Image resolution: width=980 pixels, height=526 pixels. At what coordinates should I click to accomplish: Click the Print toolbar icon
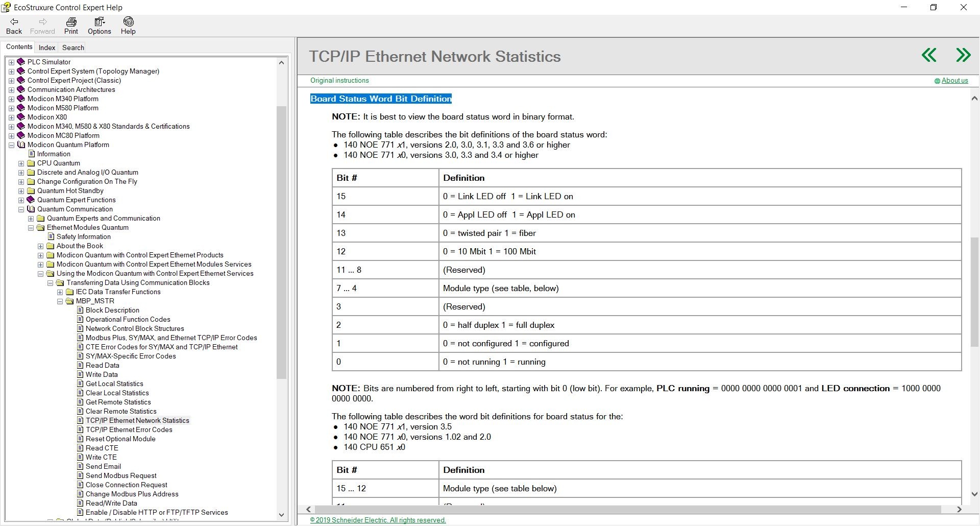point(71,21)
